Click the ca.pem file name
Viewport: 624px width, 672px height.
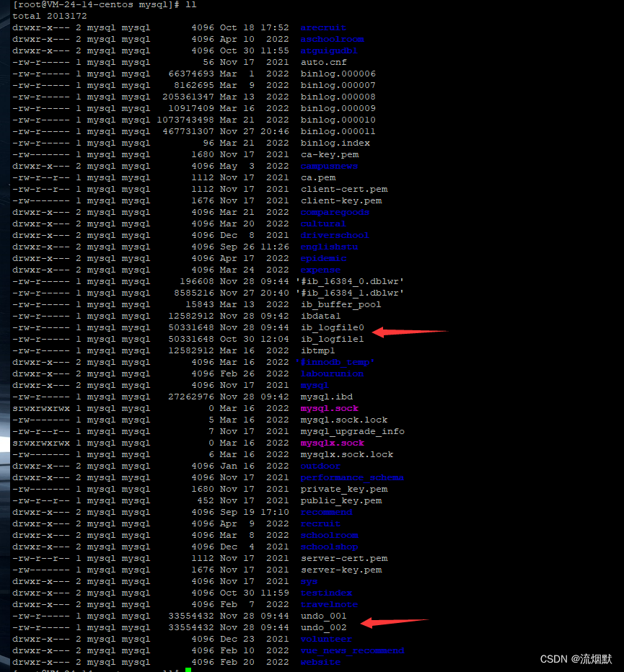click(318, 178)
